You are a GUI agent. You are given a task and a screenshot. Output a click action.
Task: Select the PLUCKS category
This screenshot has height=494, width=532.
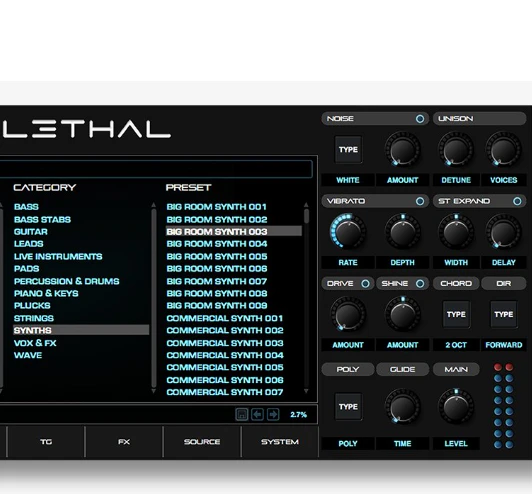[32, 306]
